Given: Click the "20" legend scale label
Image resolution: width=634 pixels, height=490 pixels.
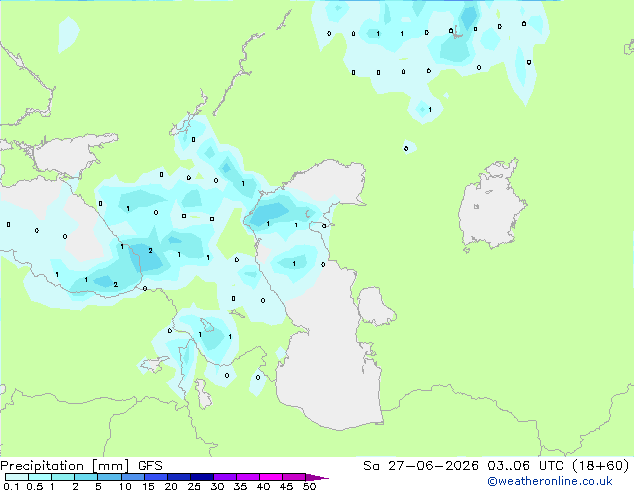Looking at the screenshot, I should tap(171, 486).
